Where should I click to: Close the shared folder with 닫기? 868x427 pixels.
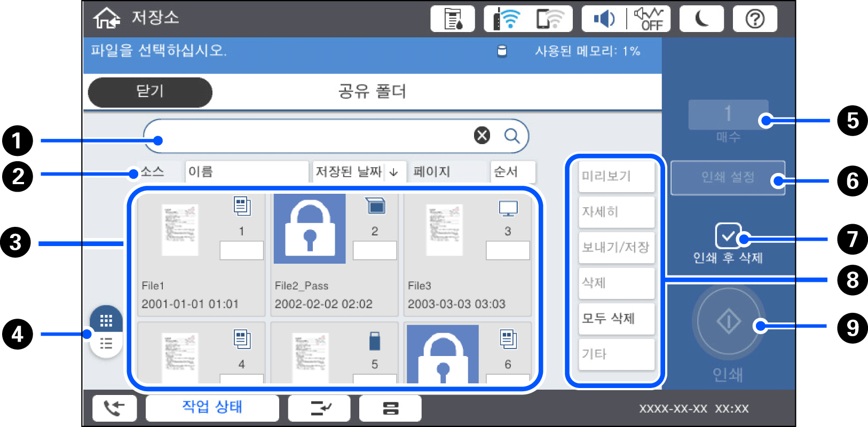click(150, 92)
